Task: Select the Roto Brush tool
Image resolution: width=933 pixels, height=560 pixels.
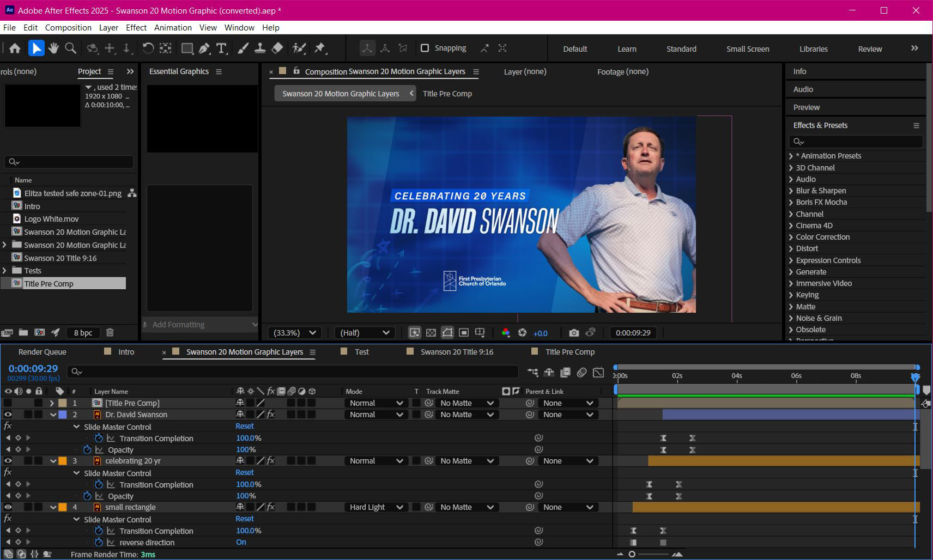Action: [299, 48]
